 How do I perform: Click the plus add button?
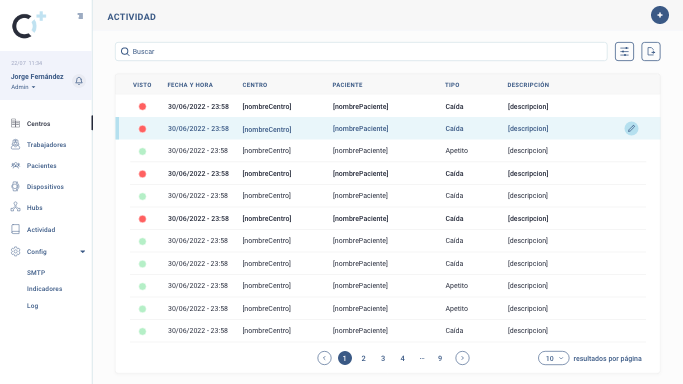(659, 15)
